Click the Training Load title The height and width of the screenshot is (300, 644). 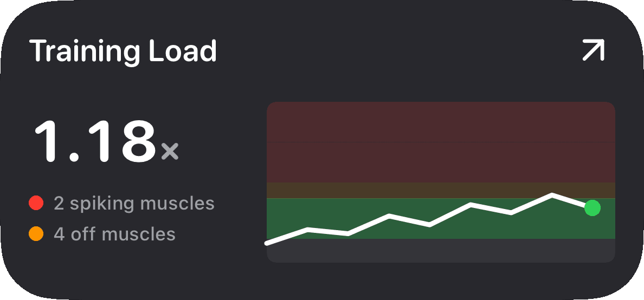[x=123, y=51]
